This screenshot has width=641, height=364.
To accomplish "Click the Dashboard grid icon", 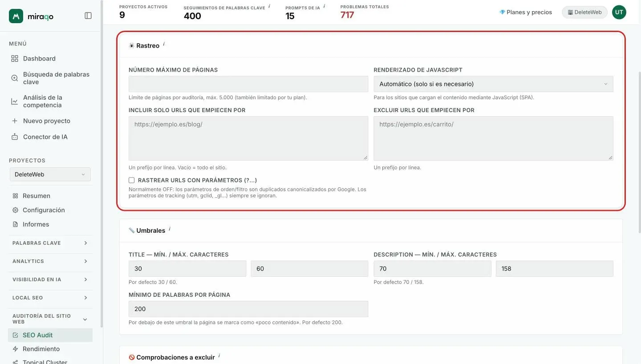I will tap(15, 59).
